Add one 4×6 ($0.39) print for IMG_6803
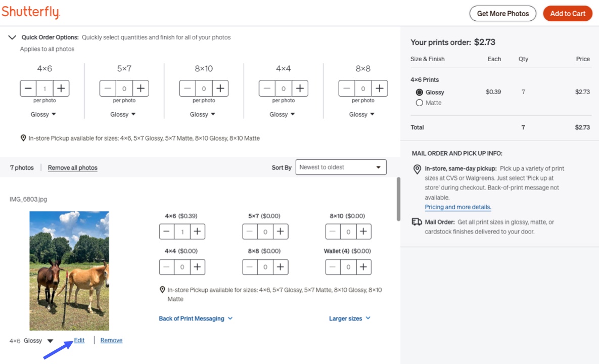 [198, 232]
